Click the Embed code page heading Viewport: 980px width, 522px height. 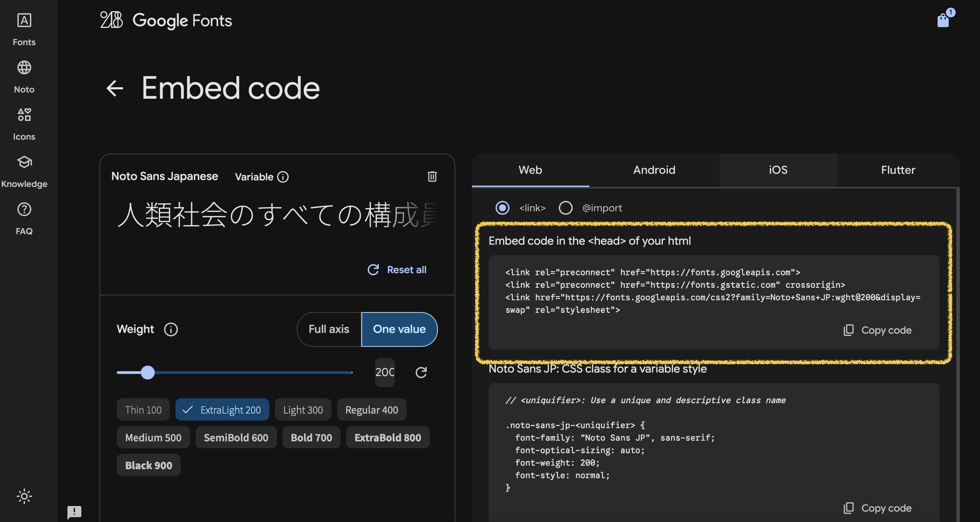tap(230, 88)
